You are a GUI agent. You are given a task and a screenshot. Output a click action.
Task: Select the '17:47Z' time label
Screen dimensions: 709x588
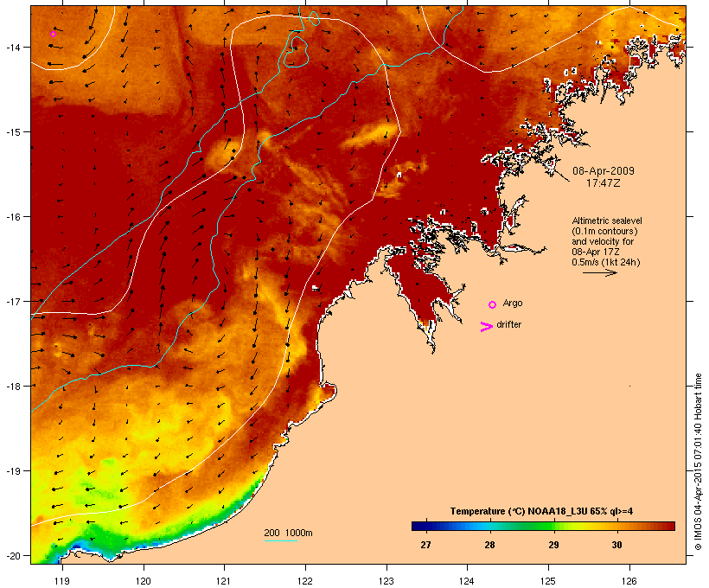(604, 183)
